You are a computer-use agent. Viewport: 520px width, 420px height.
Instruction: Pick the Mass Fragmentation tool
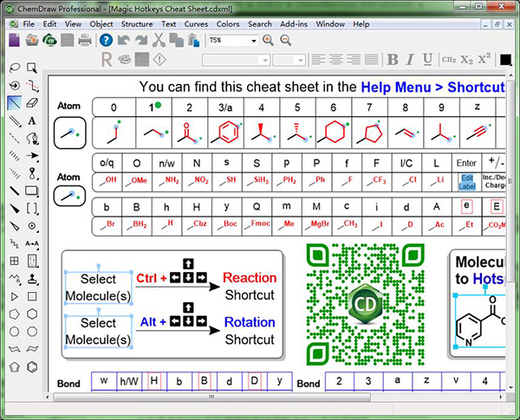(32, 86)
